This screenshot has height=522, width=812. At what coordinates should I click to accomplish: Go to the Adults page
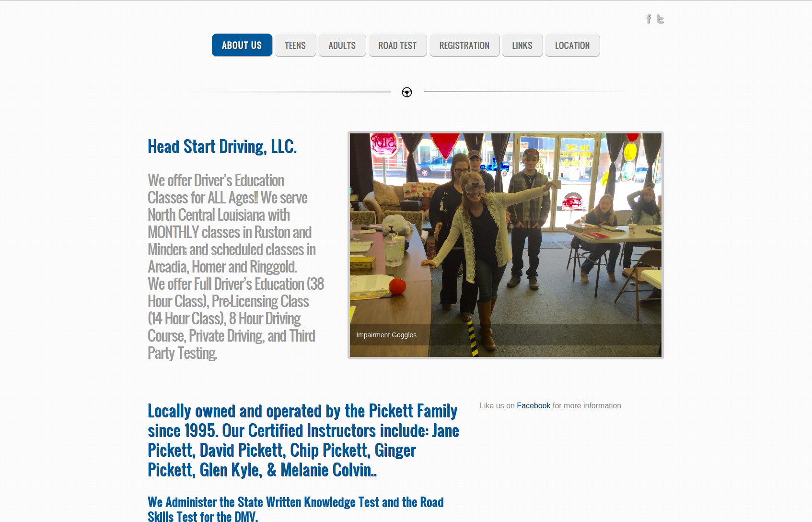(342, 45)
